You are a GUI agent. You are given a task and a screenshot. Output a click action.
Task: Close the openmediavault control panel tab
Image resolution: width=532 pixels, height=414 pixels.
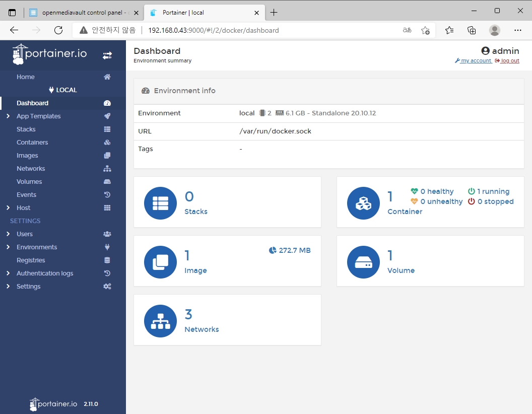(136, 13)
